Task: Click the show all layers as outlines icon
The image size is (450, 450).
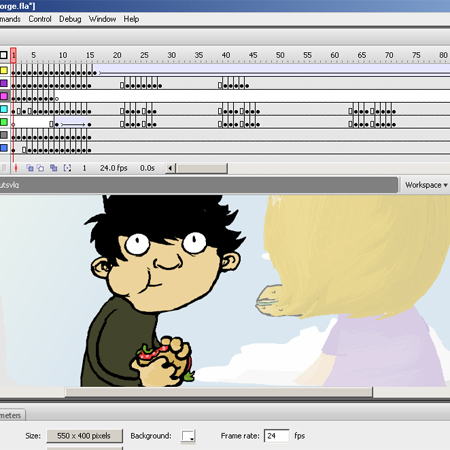Action: point(4,55)
